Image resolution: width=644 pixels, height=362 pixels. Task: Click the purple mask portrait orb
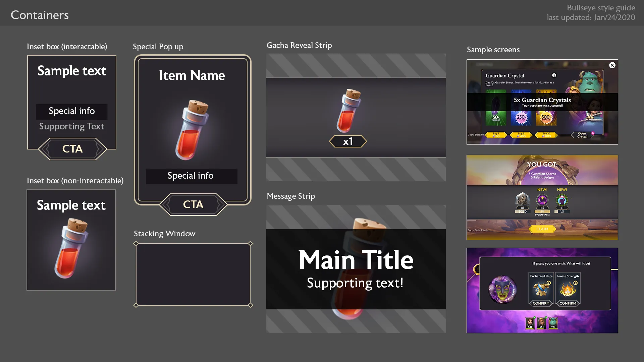point(502,290)
